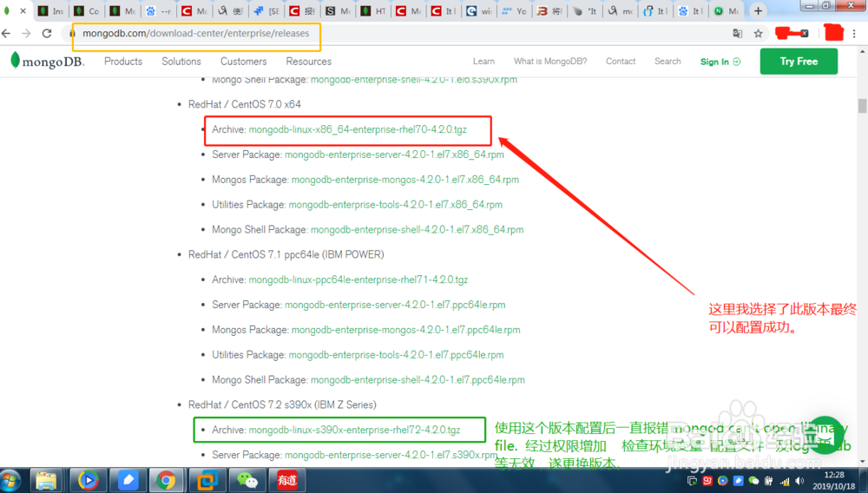Open WeChat from the taskbar

pos(247,480)
